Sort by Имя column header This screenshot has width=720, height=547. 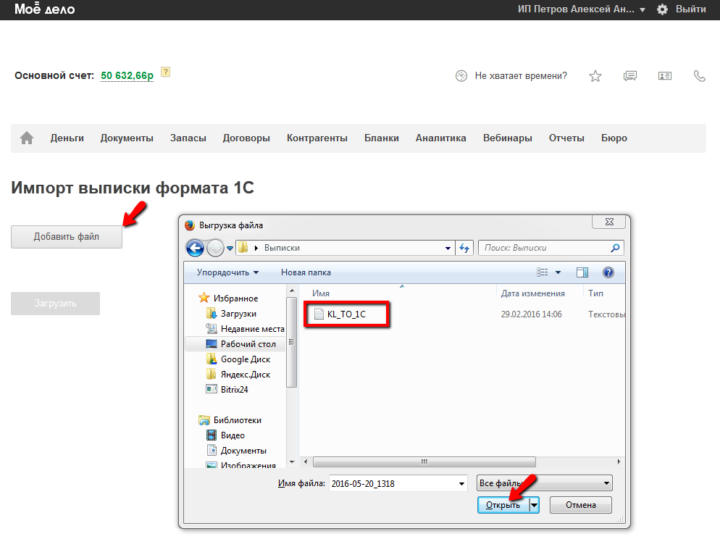pos(321,293)
